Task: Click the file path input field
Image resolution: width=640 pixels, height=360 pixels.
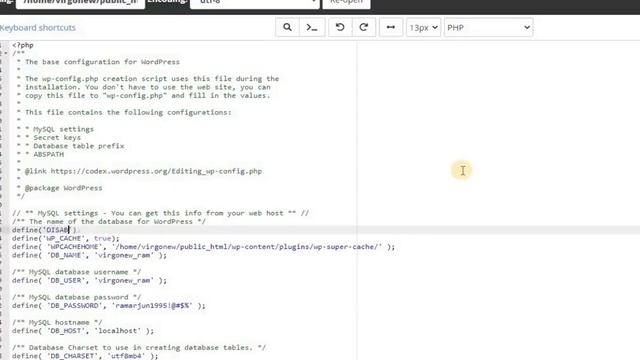Action: [x=80, y=2]
